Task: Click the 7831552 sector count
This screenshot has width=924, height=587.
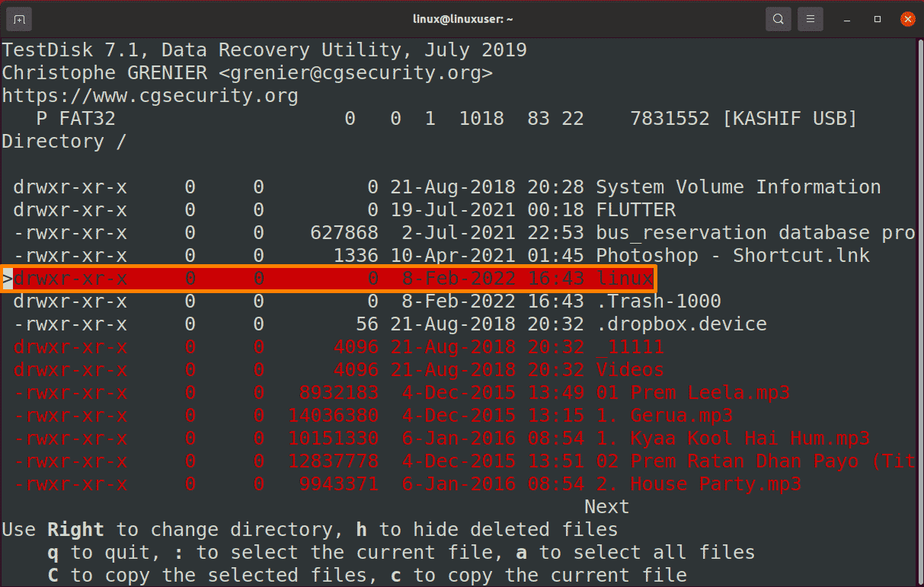Action: [670, 119]
